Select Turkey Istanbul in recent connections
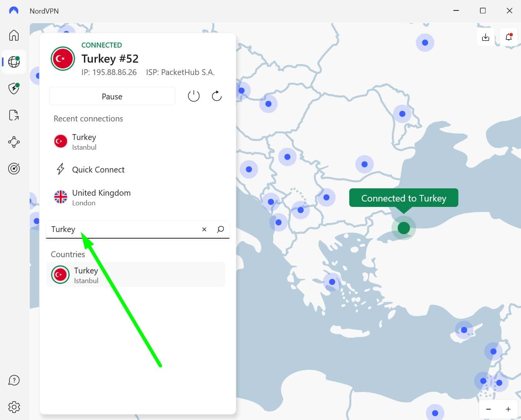This screenshot has height=420, width=521. (x=137, y=142)
